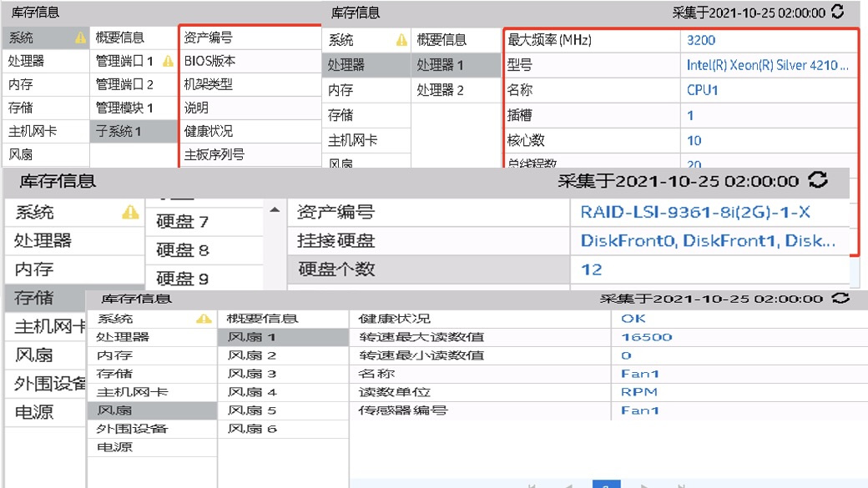Click the 16500 max speed reading value

pyautogui.click(x=647, y=337)
